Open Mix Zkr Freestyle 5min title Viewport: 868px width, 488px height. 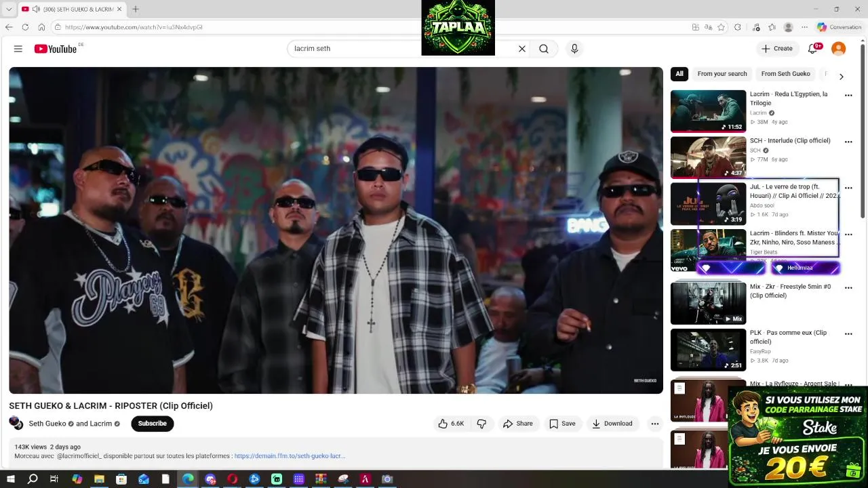pyautogui.click(x=790, y=291)
